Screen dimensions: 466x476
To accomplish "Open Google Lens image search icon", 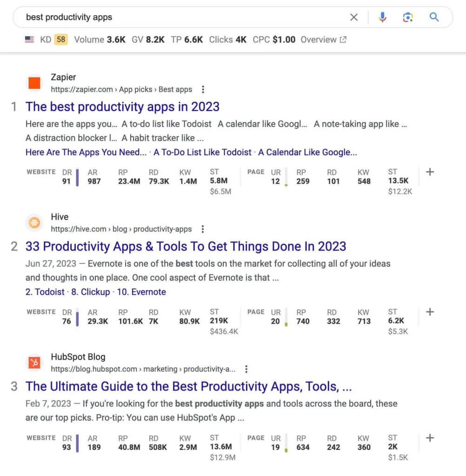I will 407,17.
